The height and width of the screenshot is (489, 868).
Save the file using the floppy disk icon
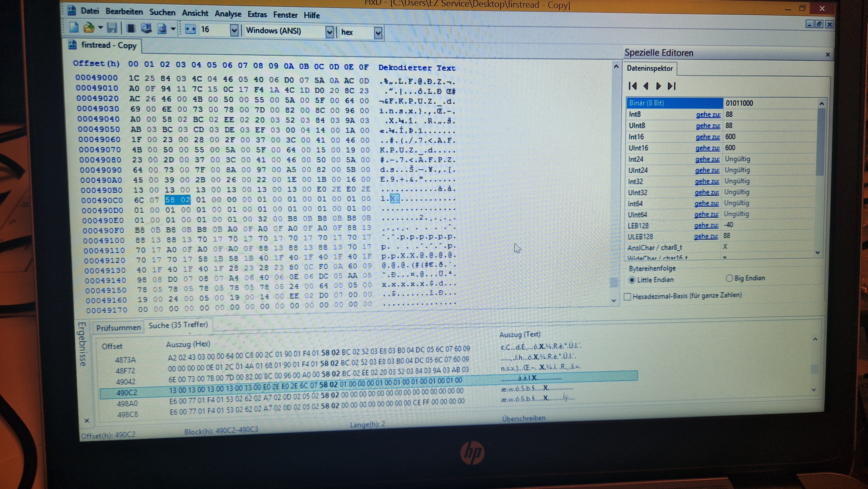point(112,28)
